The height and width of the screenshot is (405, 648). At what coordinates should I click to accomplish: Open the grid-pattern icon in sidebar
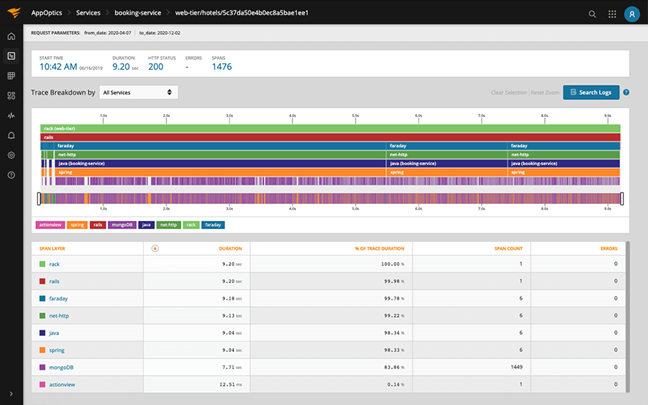tap(11, 76)
